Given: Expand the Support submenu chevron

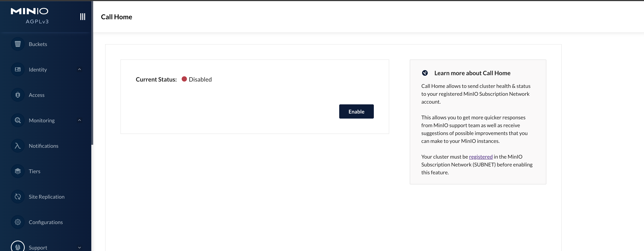Looking at the screenshot, I should click(80, 247).
